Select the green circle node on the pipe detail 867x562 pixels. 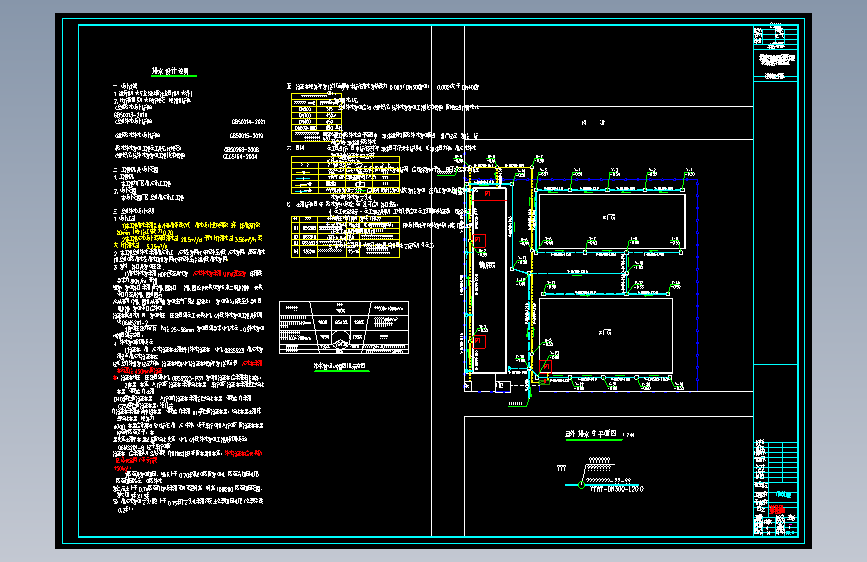click(581, 485)
